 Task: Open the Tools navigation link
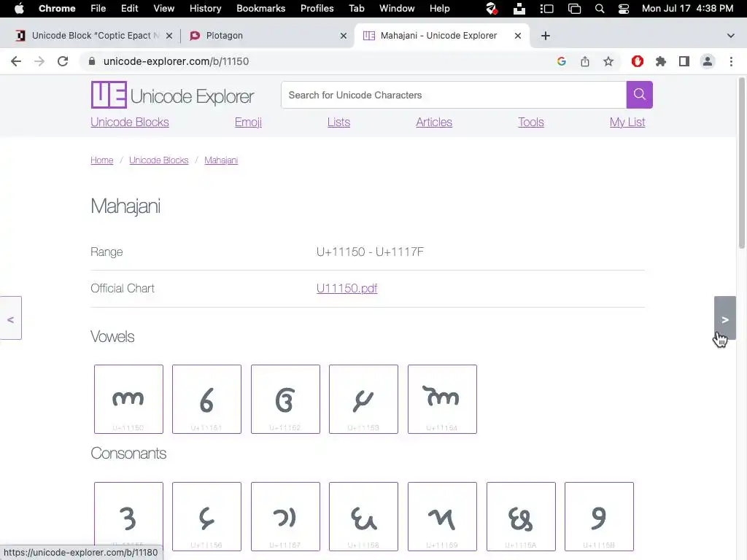(531, 122)
